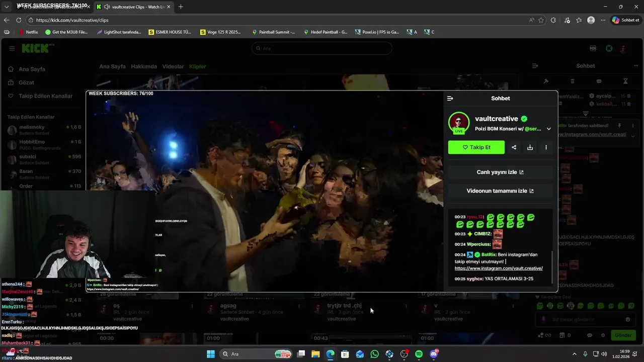This screenshot has height=362, width=644.
Task: Open a new browser tab
Action: pyautogui.click(x=181, y=7)
